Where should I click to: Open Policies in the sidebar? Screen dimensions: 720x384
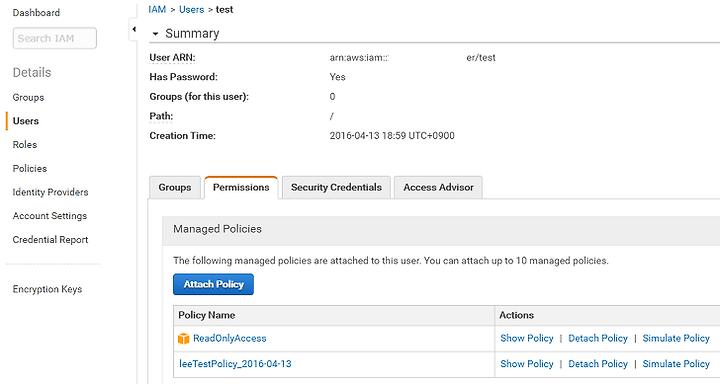30,169
